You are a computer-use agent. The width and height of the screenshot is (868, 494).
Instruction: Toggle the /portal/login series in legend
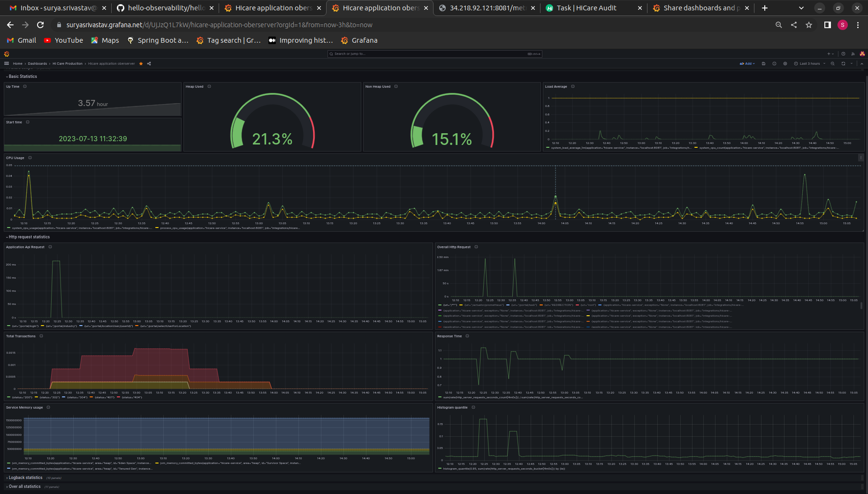point(25,326)
